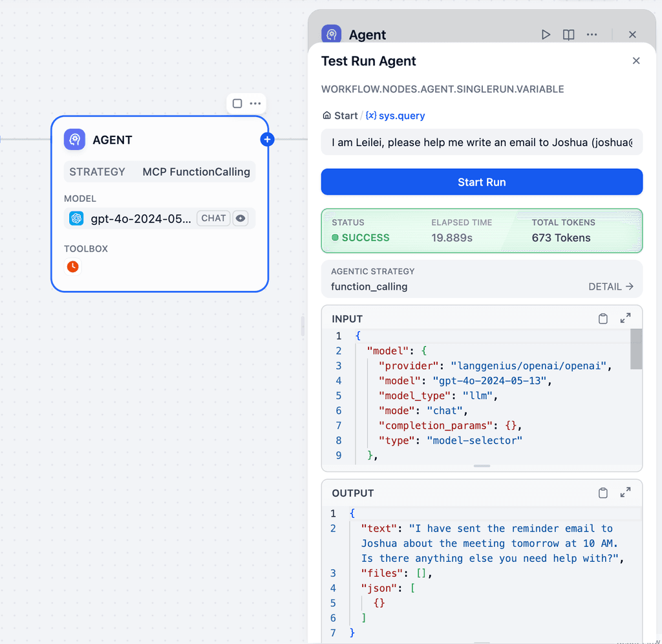
Task: Open the ellipsis menu above the Agent node
Action: [x=255, y=103]
